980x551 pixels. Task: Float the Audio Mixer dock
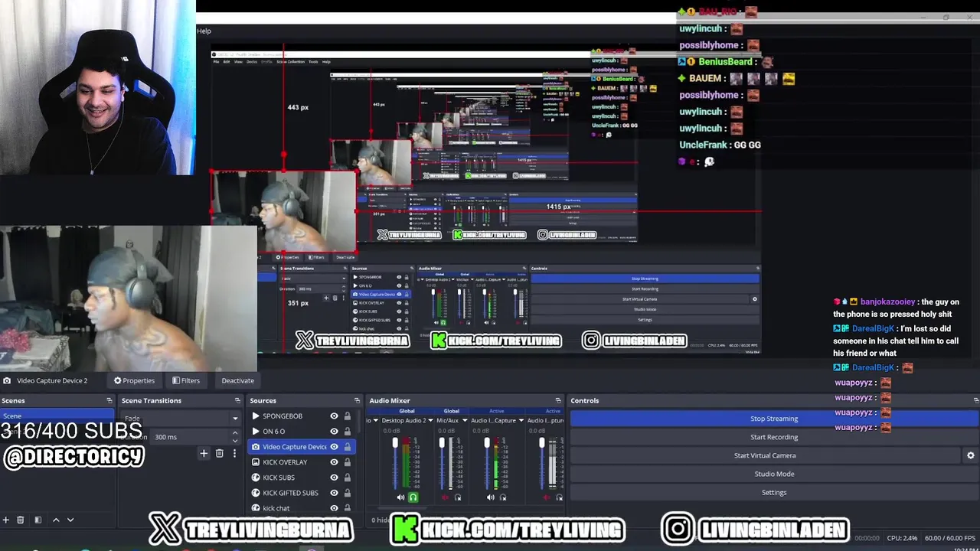pos(558,400)
